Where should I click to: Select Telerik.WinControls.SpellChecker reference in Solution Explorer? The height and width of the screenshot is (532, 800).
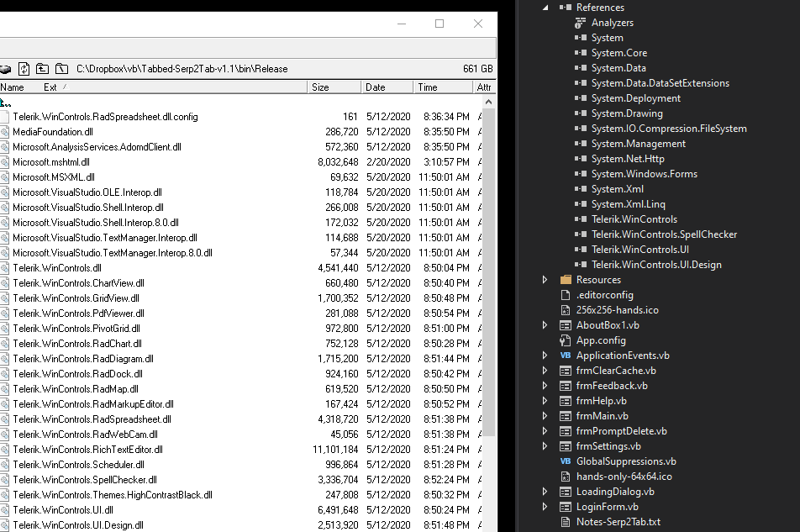pyautogui.click(x=664, y=234)
